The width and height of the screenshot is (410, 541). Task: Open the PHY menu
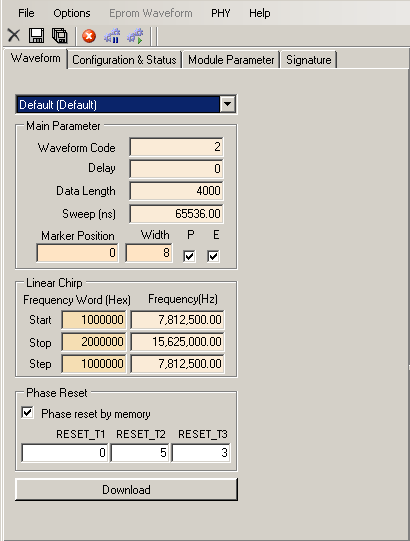221,13
